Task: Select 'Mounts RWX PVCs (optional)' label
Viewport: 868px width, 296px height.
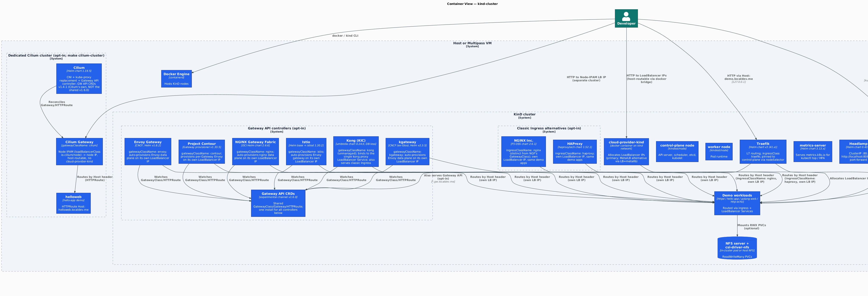Action: (752, 227)
